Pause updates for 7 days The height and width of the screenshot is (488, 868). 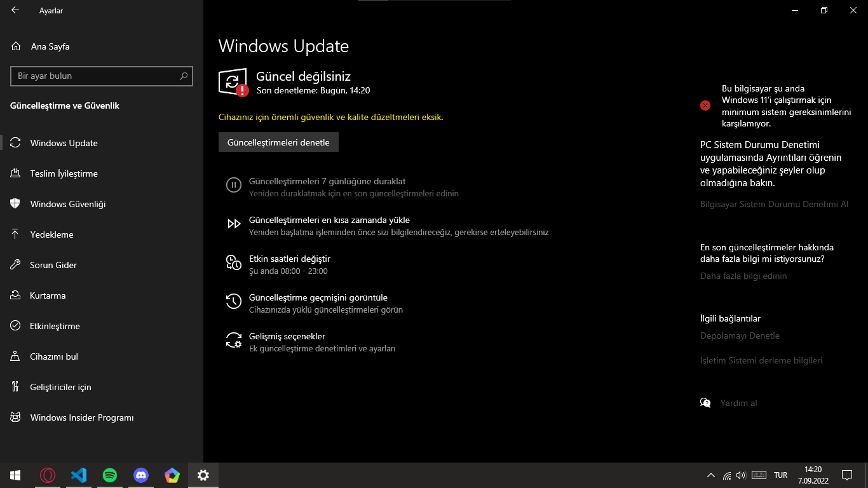coord(327,181)
